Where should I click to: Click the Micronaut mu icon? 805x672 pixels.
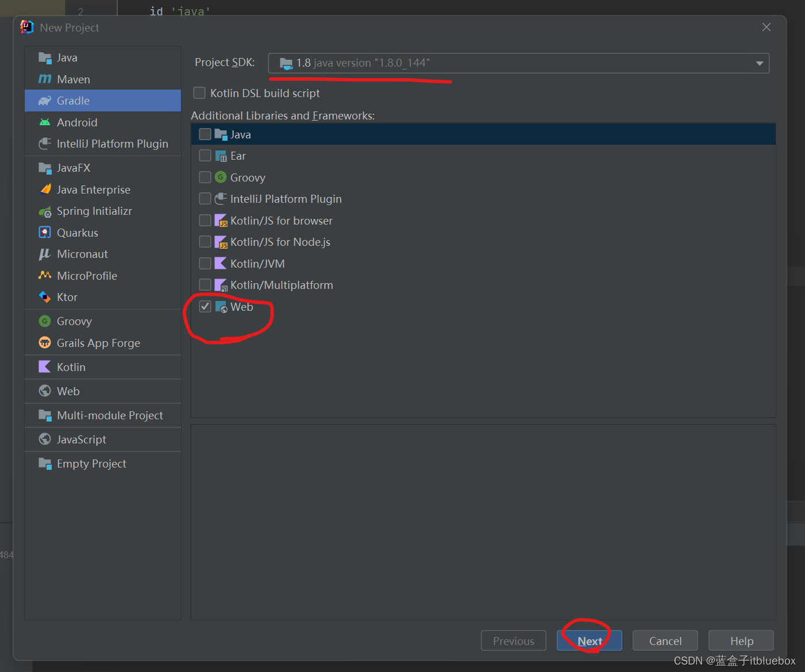coord(45,254)
